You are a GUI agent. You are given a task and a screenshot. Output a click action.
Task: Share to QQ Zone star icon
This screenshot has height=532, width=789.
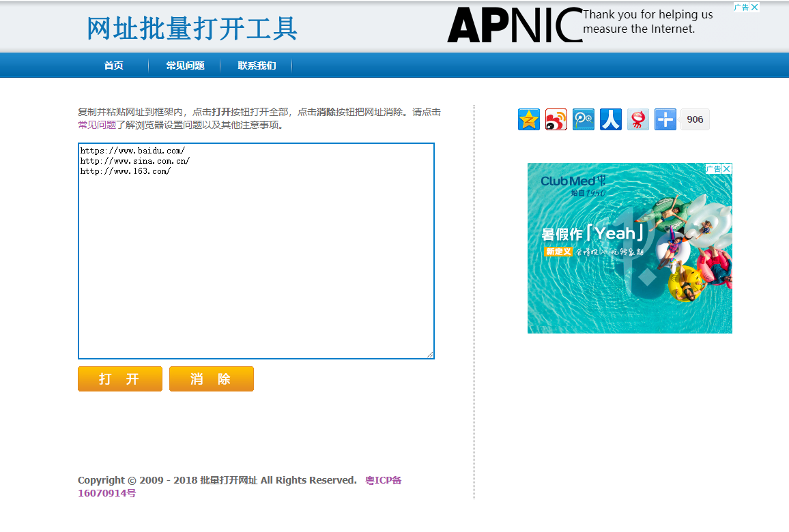click(528, 119)
